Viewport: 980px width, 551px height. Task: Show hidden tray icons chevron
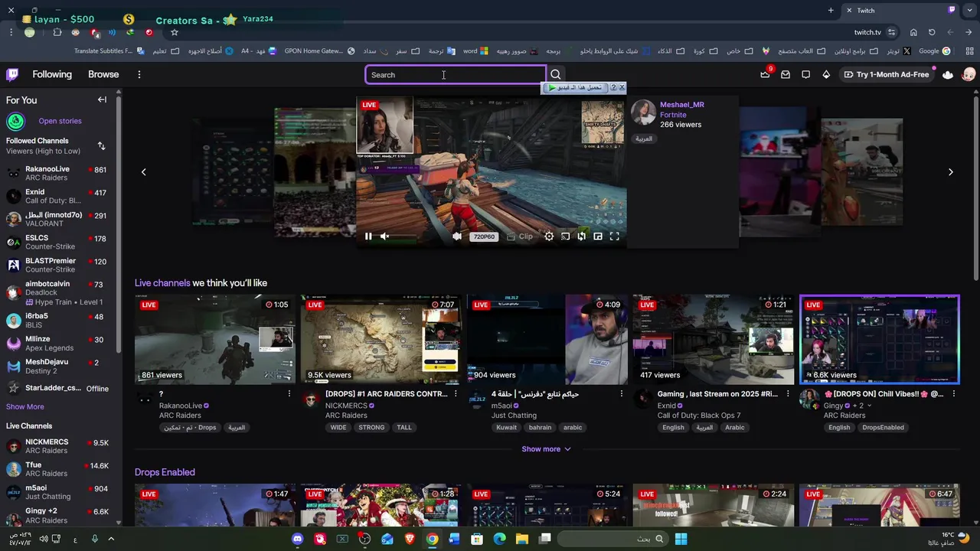tap(111, 539)
